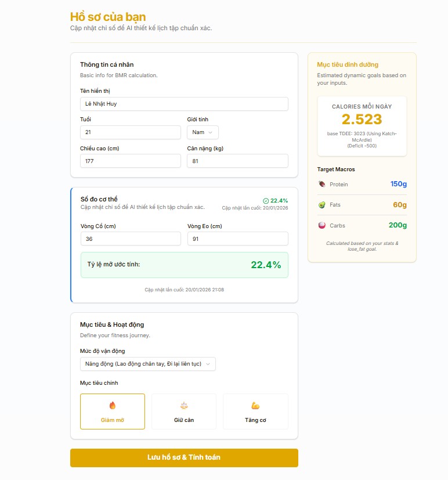
Task: Click the green checkmark icon beside 22.4%
Action: [x=266, y=201]
